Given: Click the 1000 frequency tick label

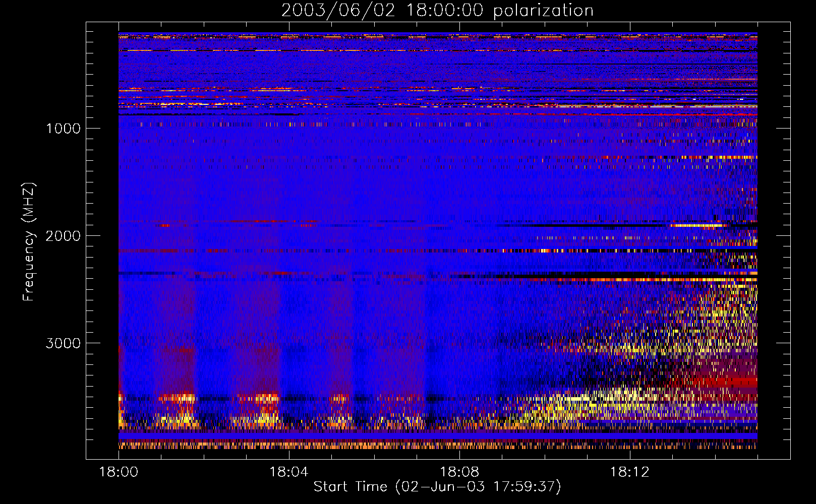Looking at the screenshot, I should tap(63, 129).
